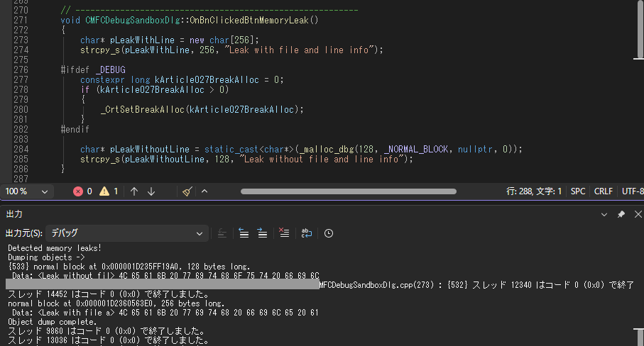Click the red error count indicator
Image resolution: width=644 pixels, height=346 pixels.
coord(82,191)
